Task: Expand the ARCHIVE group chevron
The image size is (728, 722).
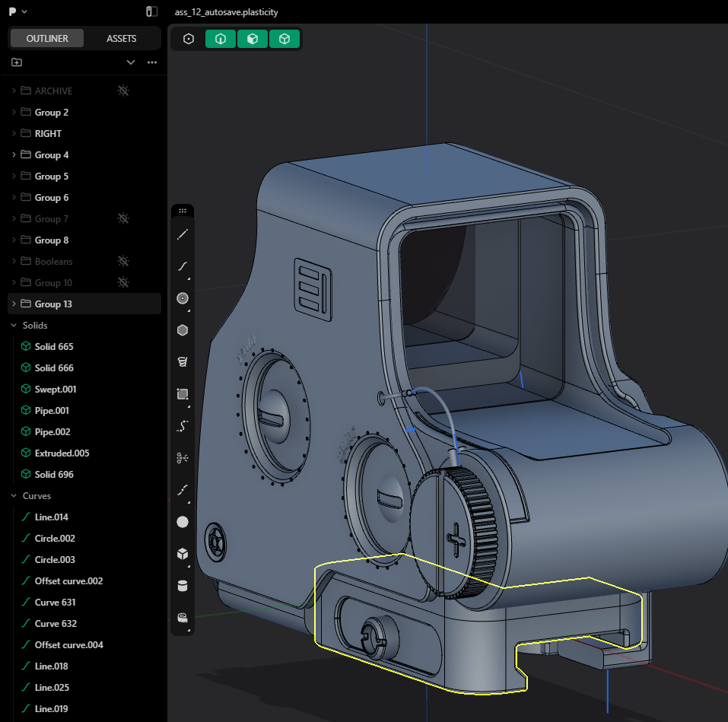Action: pyautogui.click(x=14, y=91)
